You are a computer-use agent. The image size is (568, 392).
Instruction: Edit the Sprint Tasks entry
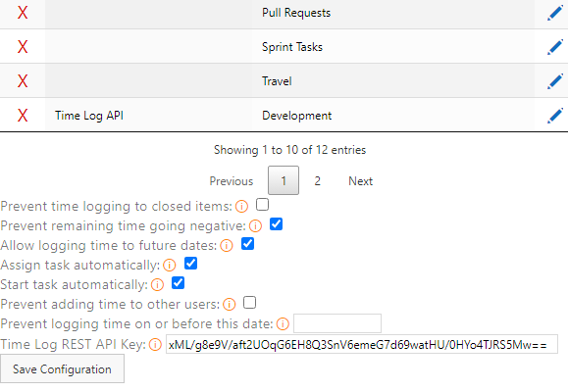[554, 47]
